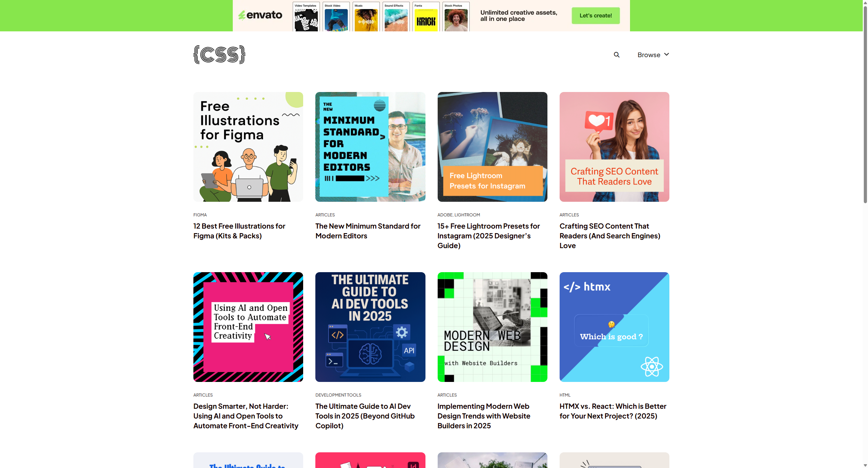The width and height of the screenshot is (868, 468).
Task: Click ARTICLES category above Crafting SEO post
Action: pos(569,215)
